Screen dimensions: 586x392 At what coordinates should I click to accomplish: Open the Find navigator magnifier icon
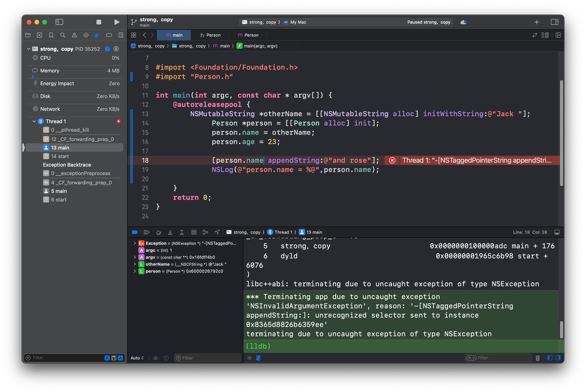[x=63, y=35]
